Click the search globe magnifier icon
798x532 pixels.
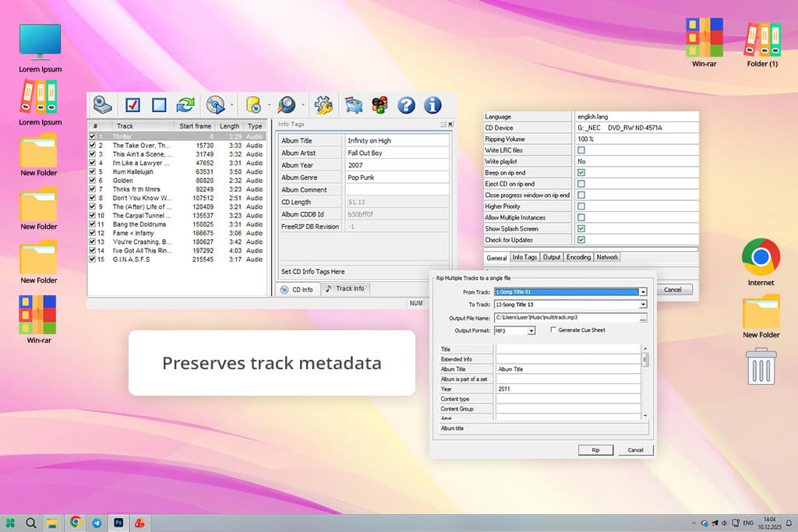tap(287, 105)
